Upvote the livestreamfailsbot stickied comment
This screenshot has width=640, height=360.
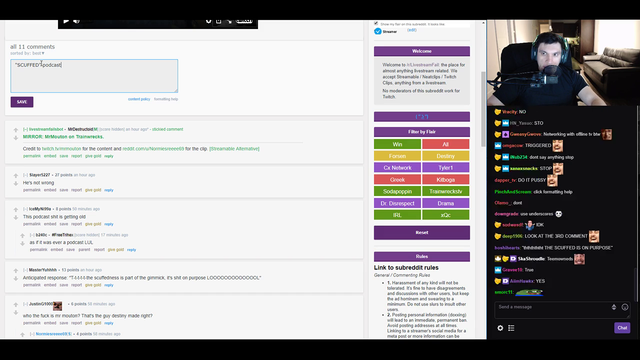(16, 130)
